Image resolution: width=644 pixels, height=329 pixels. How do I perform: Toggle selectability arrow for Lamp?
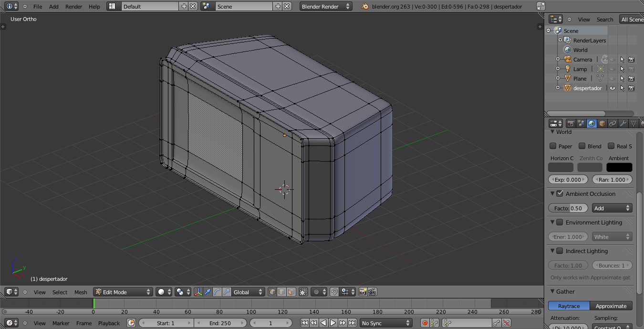(622, 69)
